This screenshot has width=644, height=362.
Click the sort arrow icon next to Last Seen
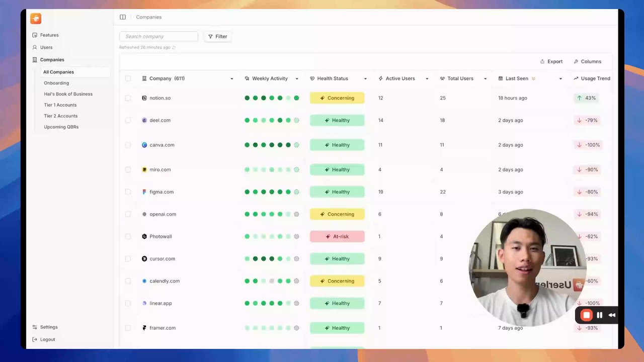[533, 78]
